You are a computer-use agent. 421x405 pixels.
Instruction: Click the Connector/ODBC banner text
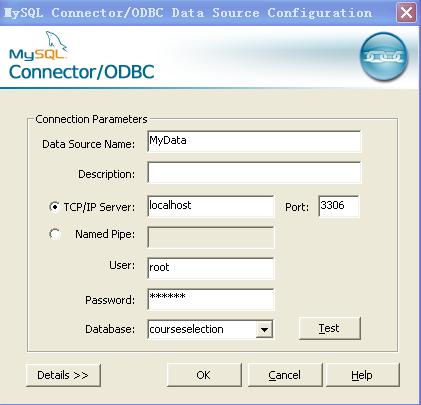[82, 72]
